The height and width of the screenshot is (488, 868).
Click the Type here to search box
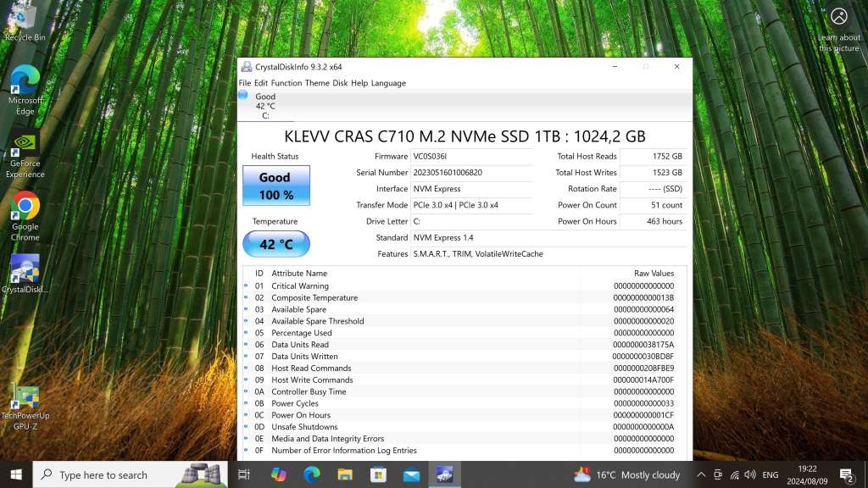(x=110, y=474)
